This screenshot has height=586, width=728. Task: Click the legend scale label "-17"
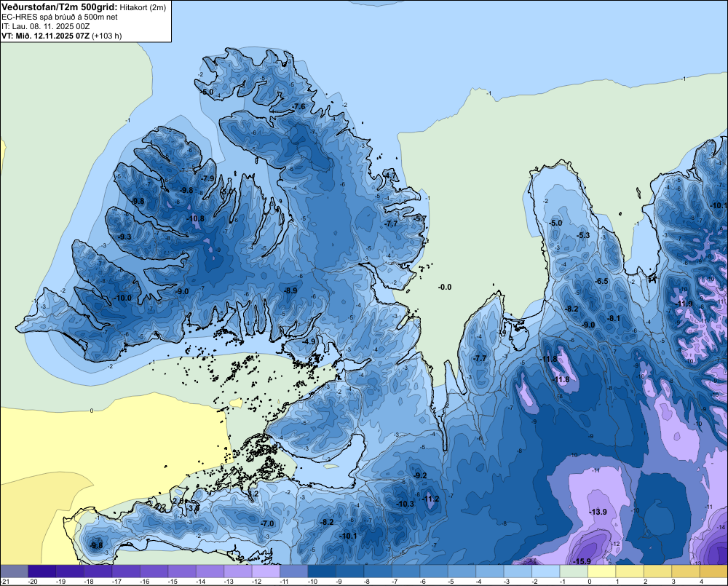116,582
